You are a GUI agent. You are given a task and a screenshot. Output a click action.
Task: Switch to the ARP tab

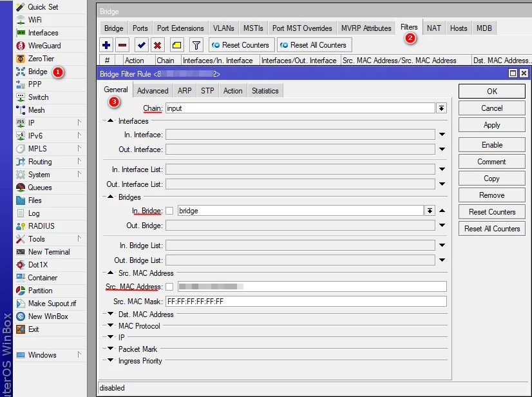[185, 91]
